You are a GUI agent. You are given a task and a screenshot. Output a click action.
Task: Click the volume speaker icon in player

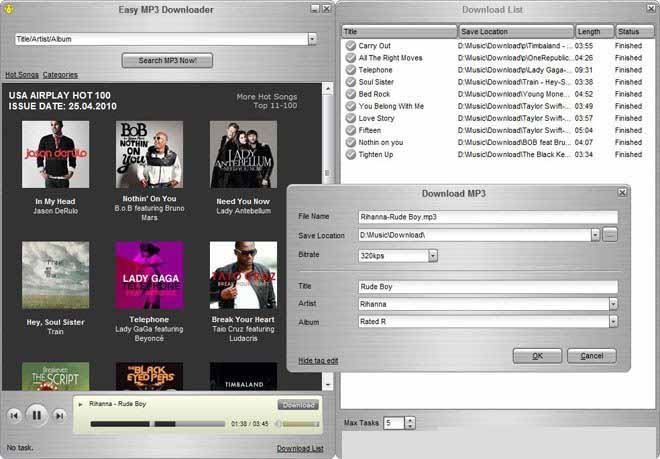click(278, 424)
